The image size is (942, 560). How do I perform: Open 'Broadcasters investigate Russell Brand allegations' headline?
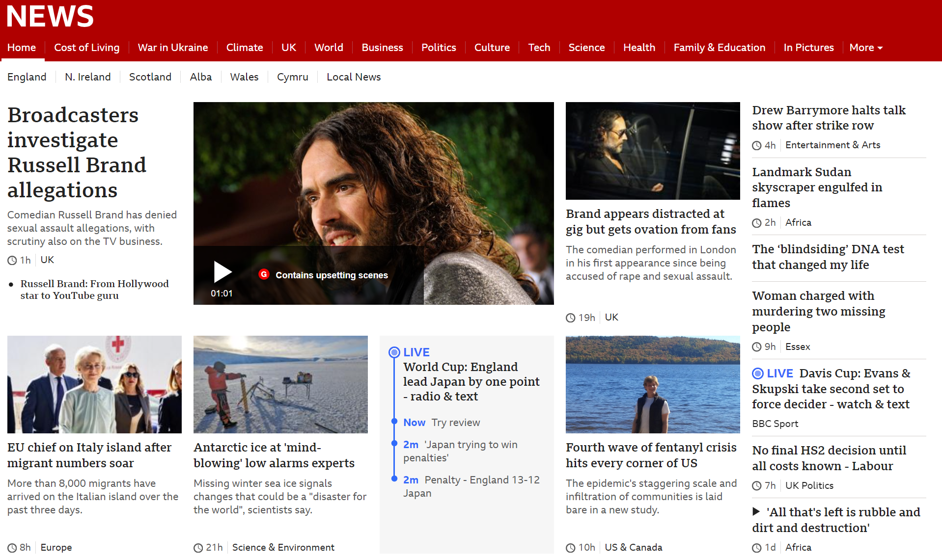click(77, 153)
